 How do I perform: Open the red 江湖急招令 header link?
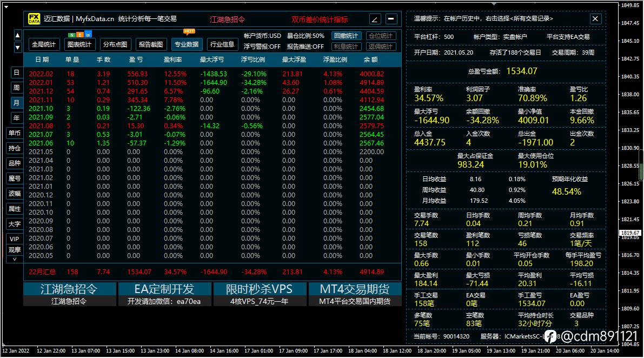click(x=227, y=19)
